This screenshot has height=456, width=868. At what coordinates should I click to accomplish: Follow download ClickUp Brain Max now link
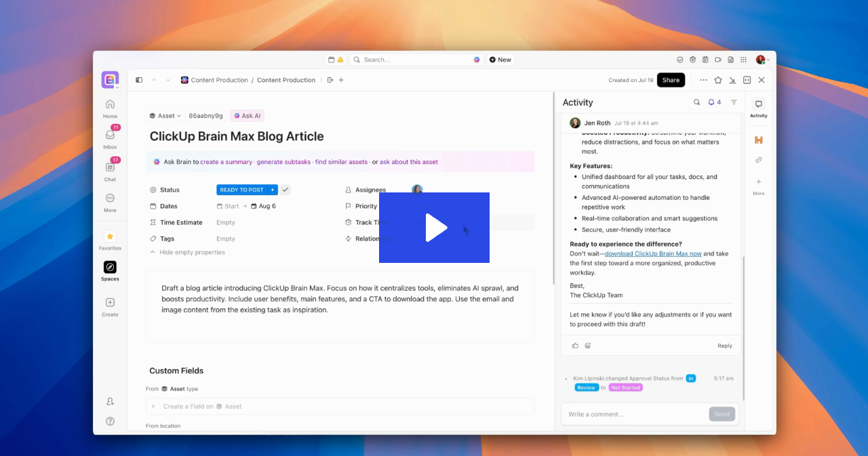tap(653, 253)
